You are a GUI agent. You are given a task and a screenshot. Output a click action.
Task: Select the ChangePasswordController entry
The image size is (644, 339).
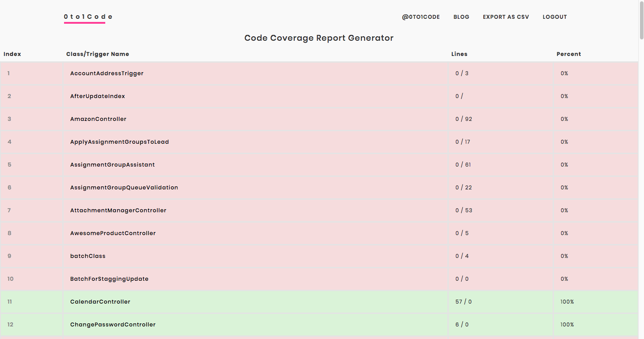(113, 325)
